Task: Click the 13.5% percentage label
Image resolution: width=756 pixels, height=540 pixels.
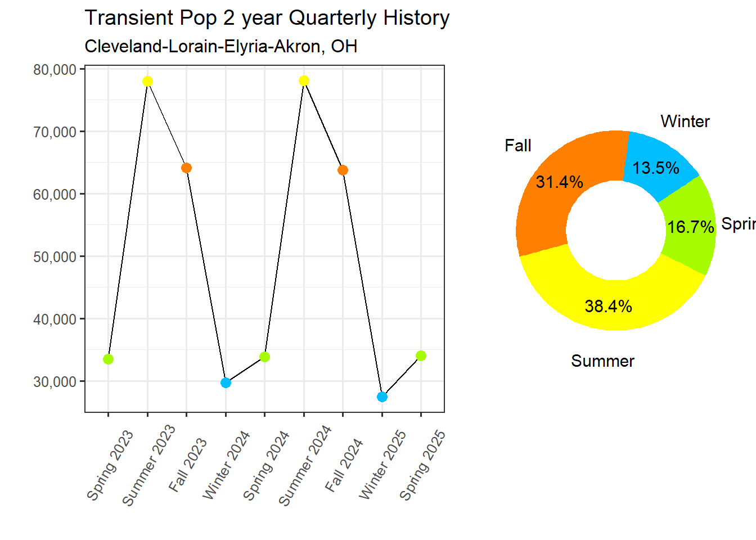Action: pyautogui.click(x=655, y=168)
